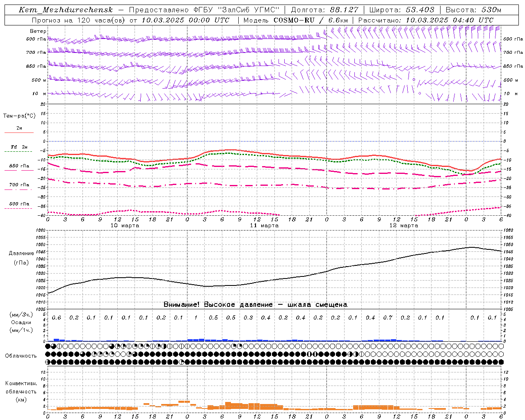Click the station name Kem_Mezhdurechensk
The image size is (525, 420).
pos(66,10)
